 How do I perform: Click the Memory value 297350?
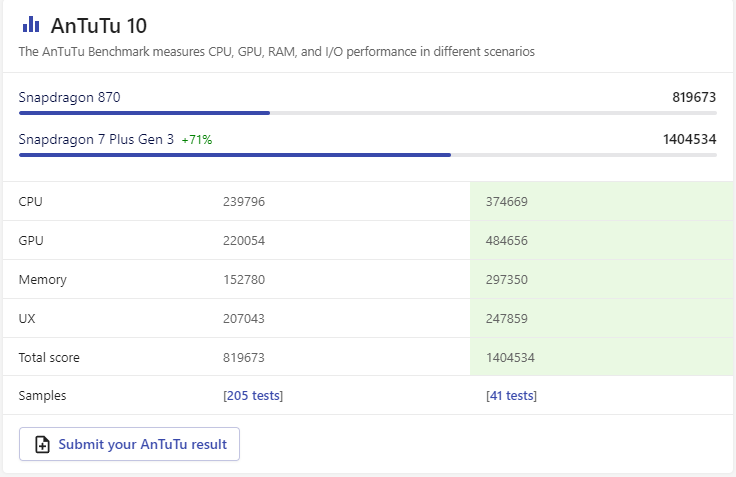pos(507,280)
